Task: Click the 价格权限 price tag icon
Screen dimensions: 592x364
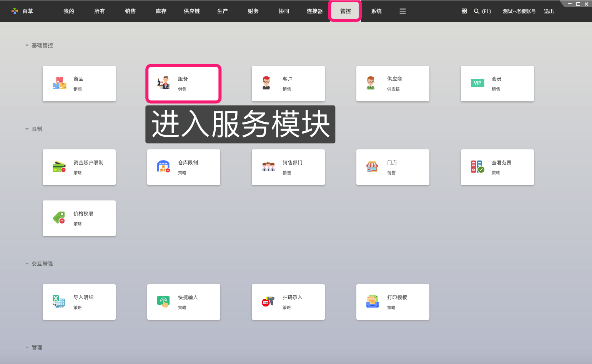Action: pyautogui.click(x=59, y=218)
